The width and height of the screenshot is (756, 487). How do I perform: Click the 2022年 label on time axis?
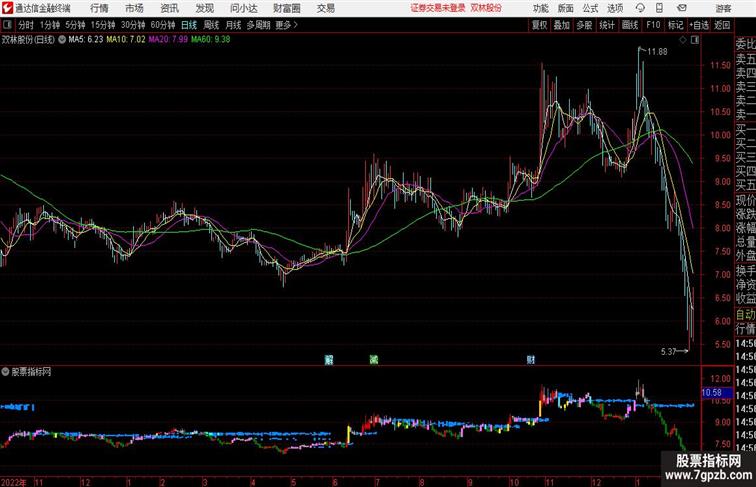[14, 482]
